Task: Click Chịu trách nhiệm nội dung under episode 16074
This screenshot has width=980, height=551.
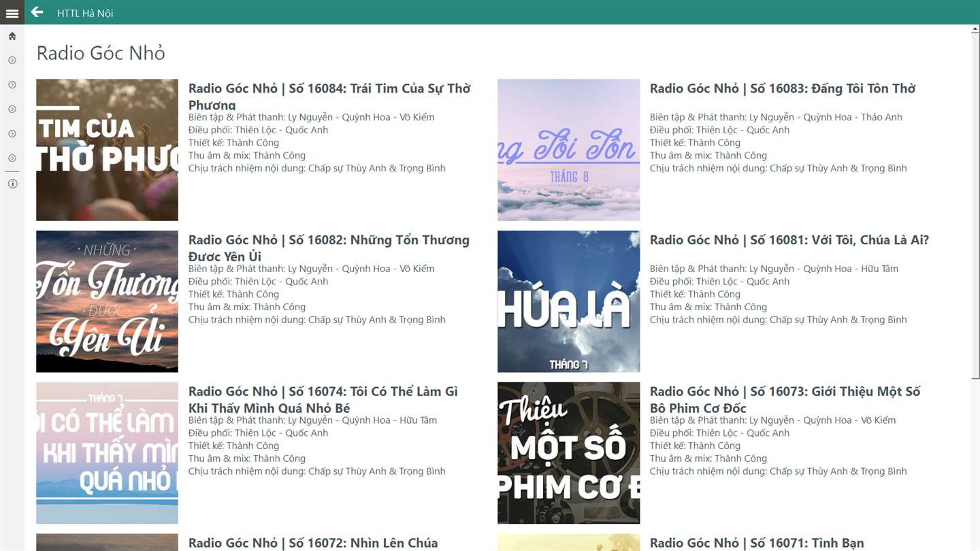Action: [x=317, y=471]
